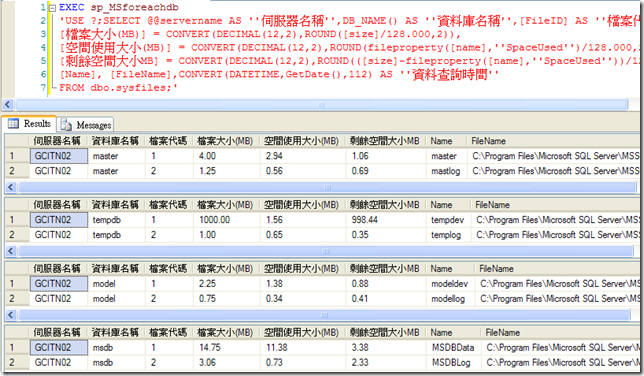Click the 0.41 remaining space cell

pyautogui.click(x=386, y=299)
